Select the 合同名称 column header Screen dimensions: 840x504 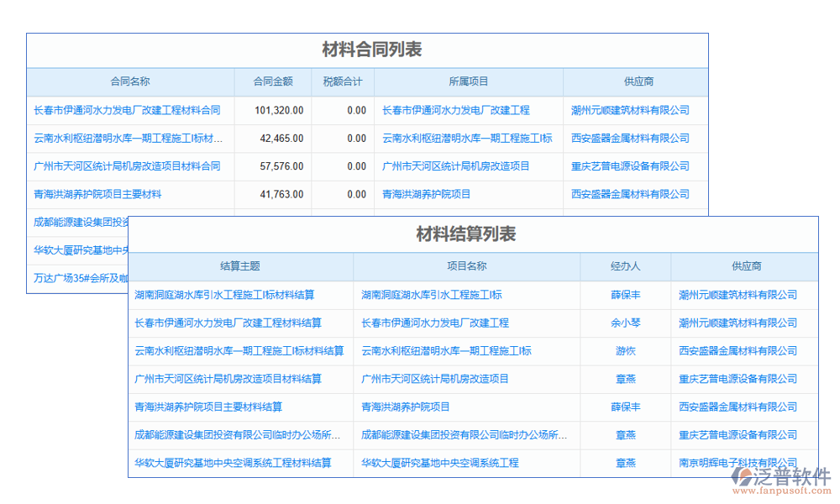(x=130, y=81)
